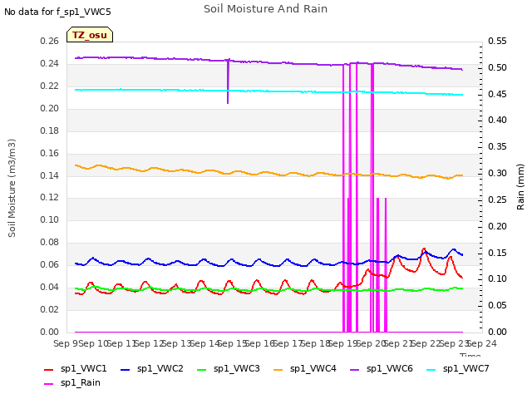Click the 0.50 right axis value

[x=497, y=68]
